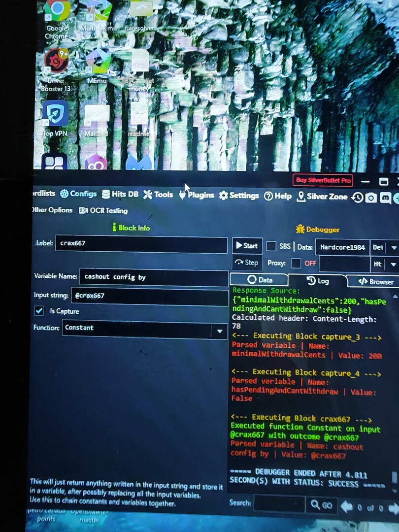Image resolution: width=399 pixels, height=532 pixels.
Task: Open the Hits DB section
Action: pyautogui.click(x=120, y=194)
